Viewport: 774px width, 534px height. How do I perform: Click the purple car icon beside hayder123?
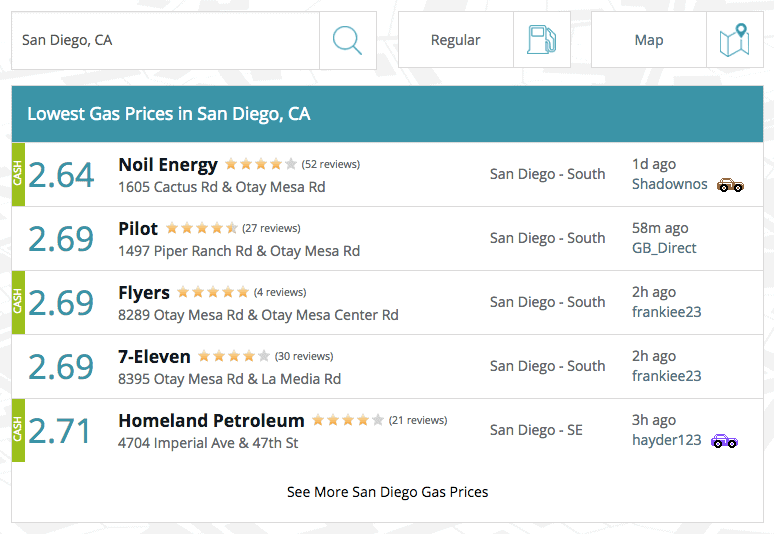point(724,441)
